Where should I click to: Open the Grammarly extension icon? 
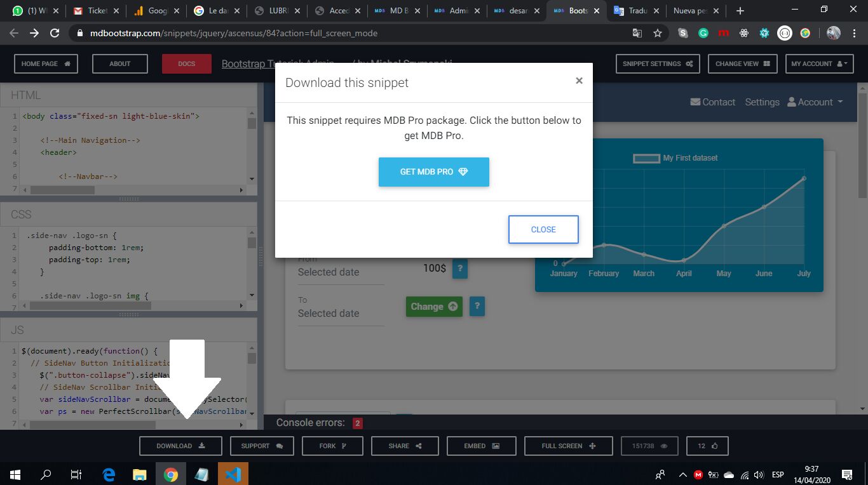(x=703, y=33)
